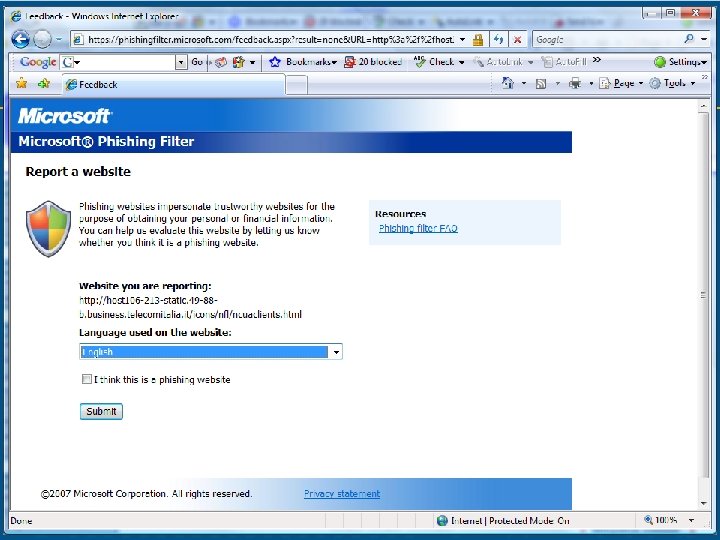Click the address bar URL field

pos(270,39)
